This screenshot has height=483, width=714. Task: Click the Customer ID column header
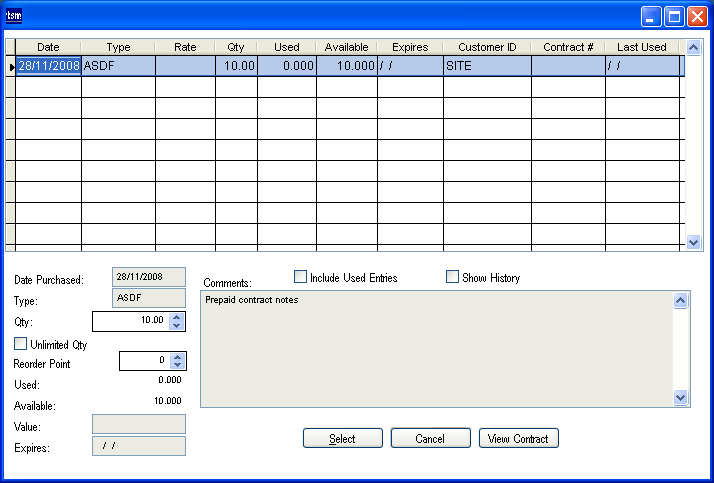pos(487,47)
